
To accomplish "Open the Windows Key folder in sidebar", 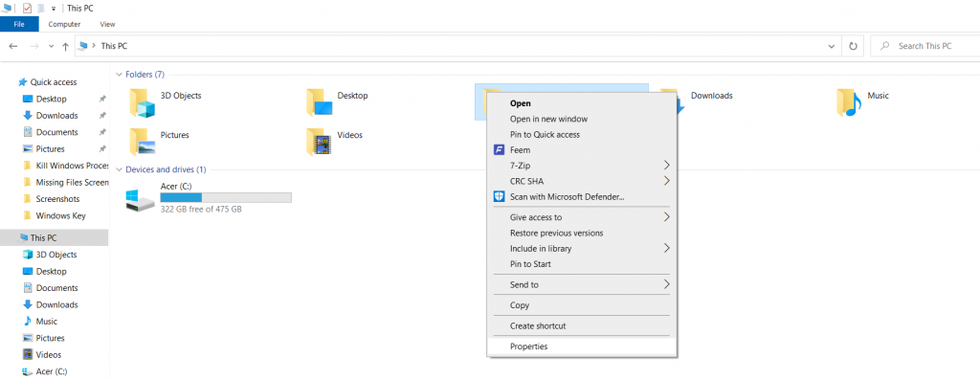I will pyautogui.click(x=60, y=215).
